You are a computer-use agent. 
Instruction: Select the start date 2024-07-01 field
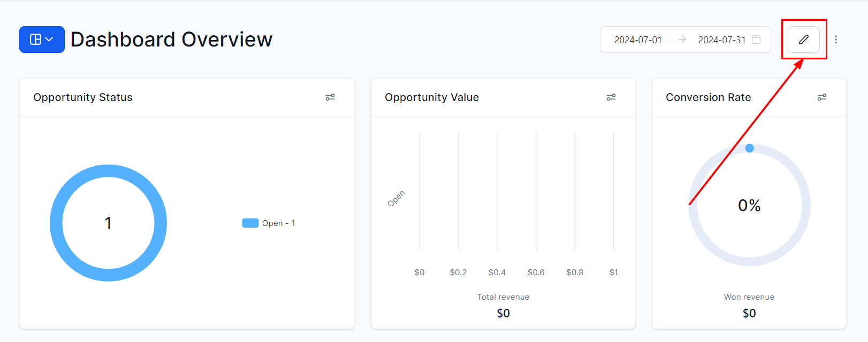[x=638, y=40]
